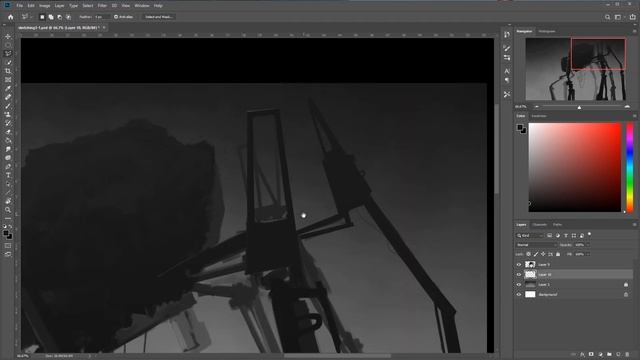Screen dimensions: 640x360
Task: Open the blending mode Normal dropdown
Action: pos(536,245)
